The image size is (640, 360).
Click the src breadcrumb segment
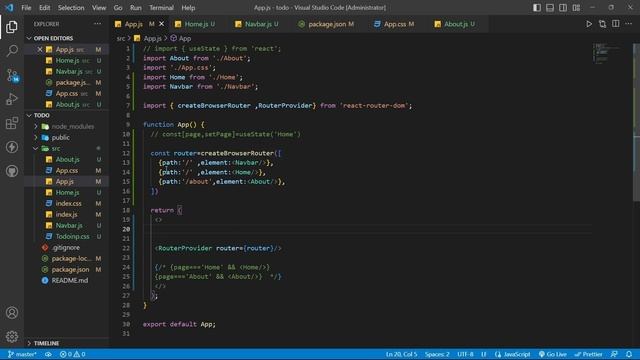(120, 38)
